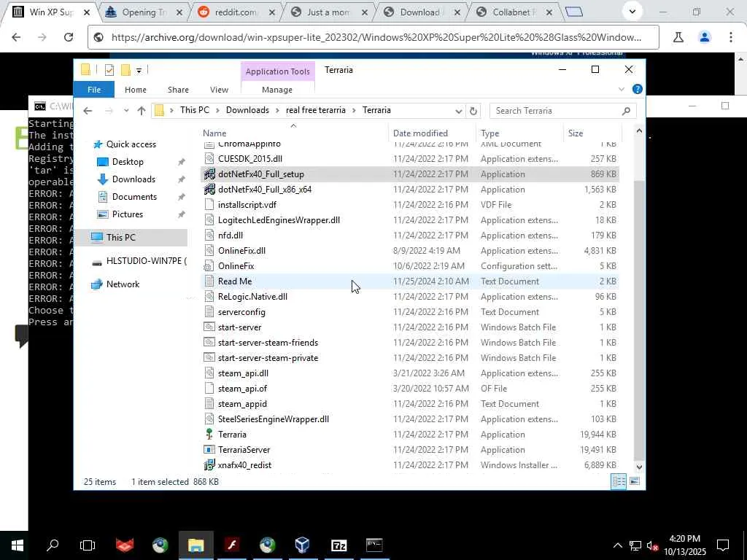Open Desktop in Quick access

pyautogui.click(x=127, y=162)
